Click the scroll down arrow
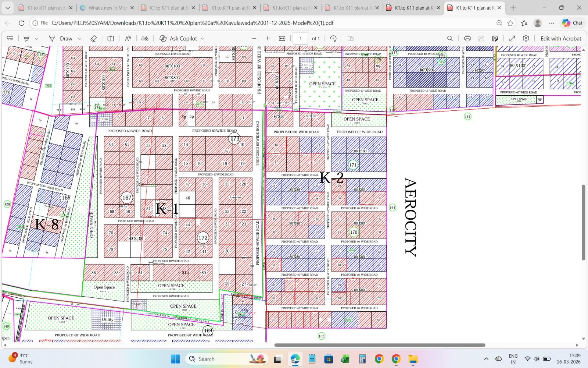This screenshot has height=368, width=588. tap(583, 339)
